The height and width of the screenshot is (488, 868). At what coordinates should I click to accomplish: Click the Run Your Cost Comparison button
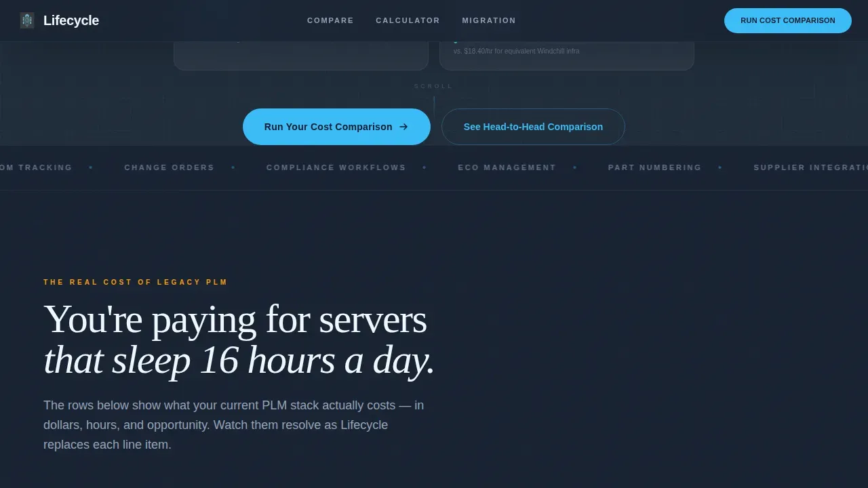click(x=336, y=127)
